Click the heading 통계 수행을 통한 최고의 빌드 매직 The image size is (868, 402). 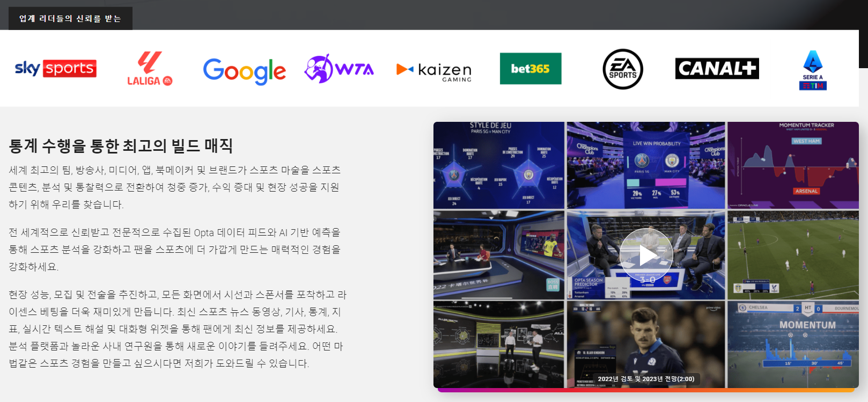pyautogui.click(x=121, y=145)
